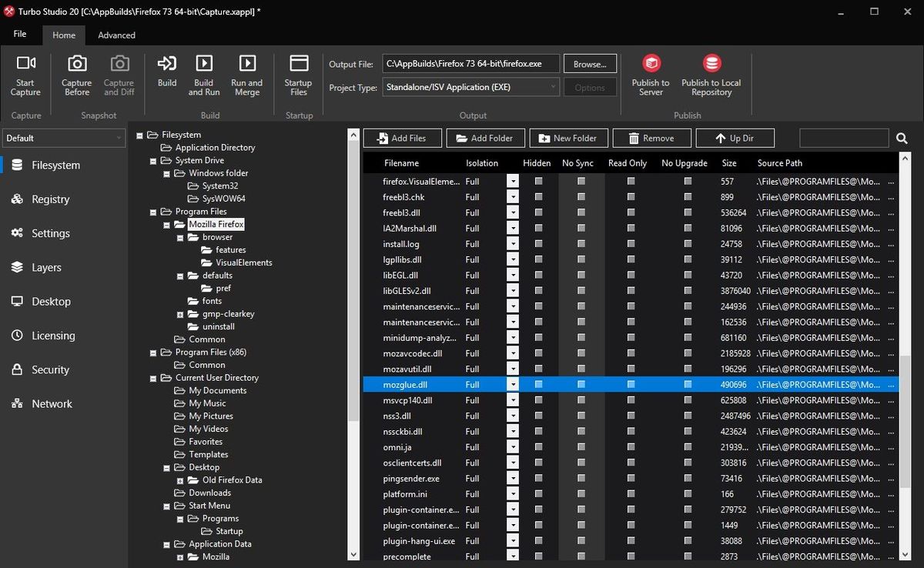Click the Start Capture icon
This screenshot has height=568, width=924.
25,69
